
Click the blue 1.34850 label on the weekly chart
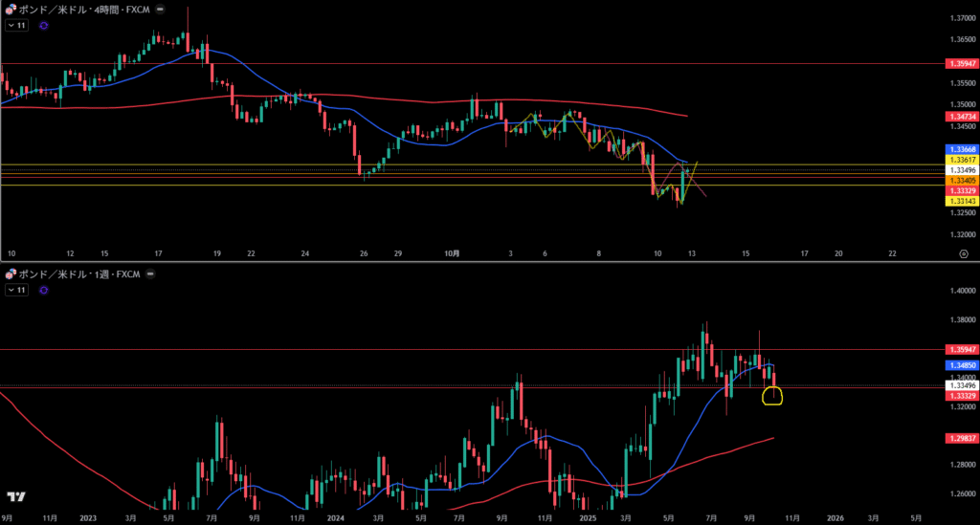click(x=960, y=365)
